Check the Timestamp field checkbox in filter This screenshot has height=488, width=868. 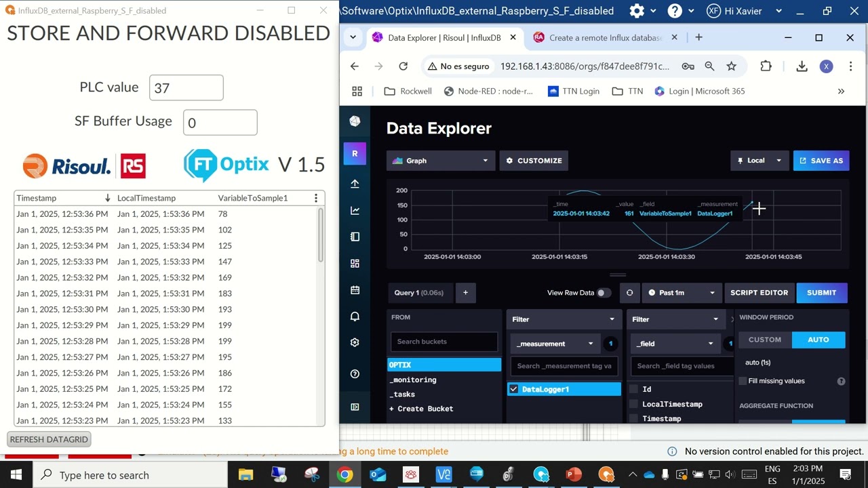633,419
